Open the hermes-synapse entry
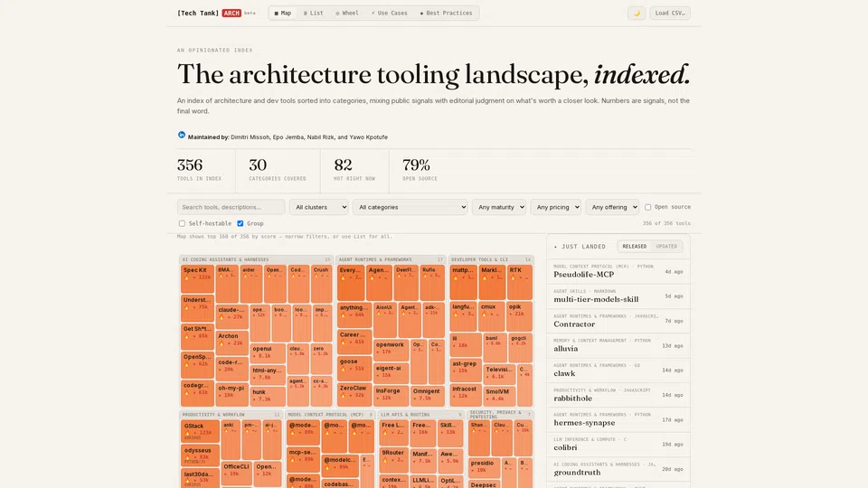Screen dimensions: 868x488 click(x=618, y=419)
